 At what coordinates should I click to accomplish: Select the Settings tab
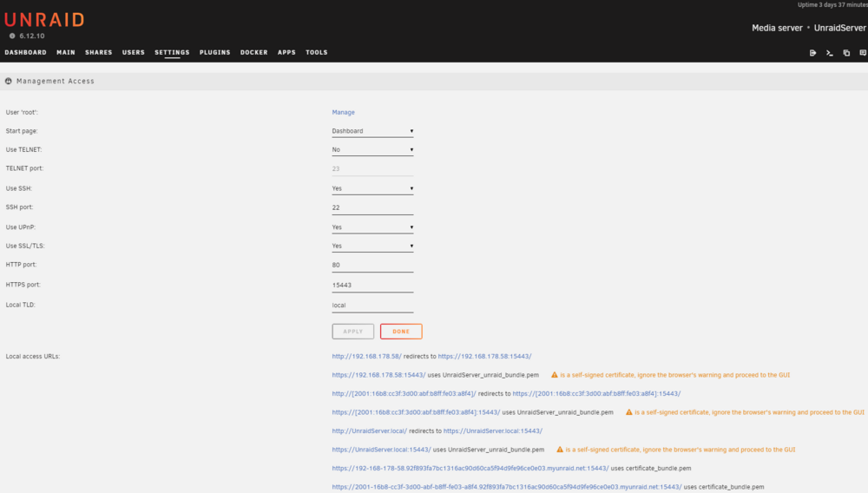pos(172,53)
